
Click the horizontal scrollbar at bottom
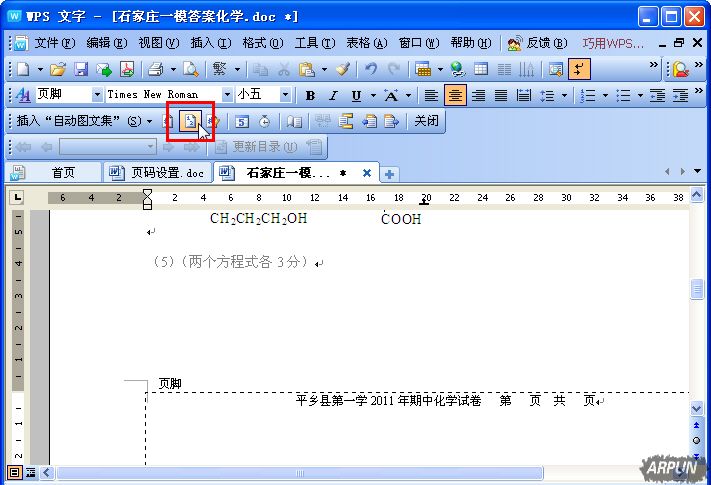350,471
